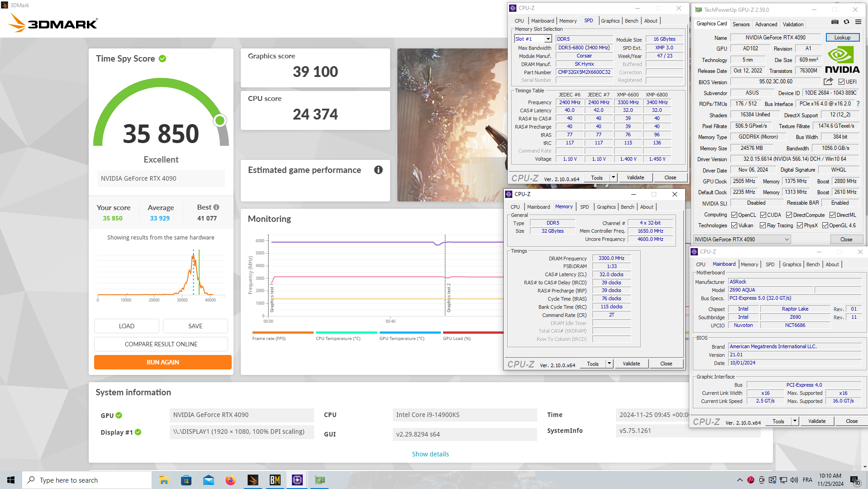Image resolution: width=868 pixels, height=489 pixels.
Task: Switch to 3DMark taskbar icon
Action: [x=253, y=480]
